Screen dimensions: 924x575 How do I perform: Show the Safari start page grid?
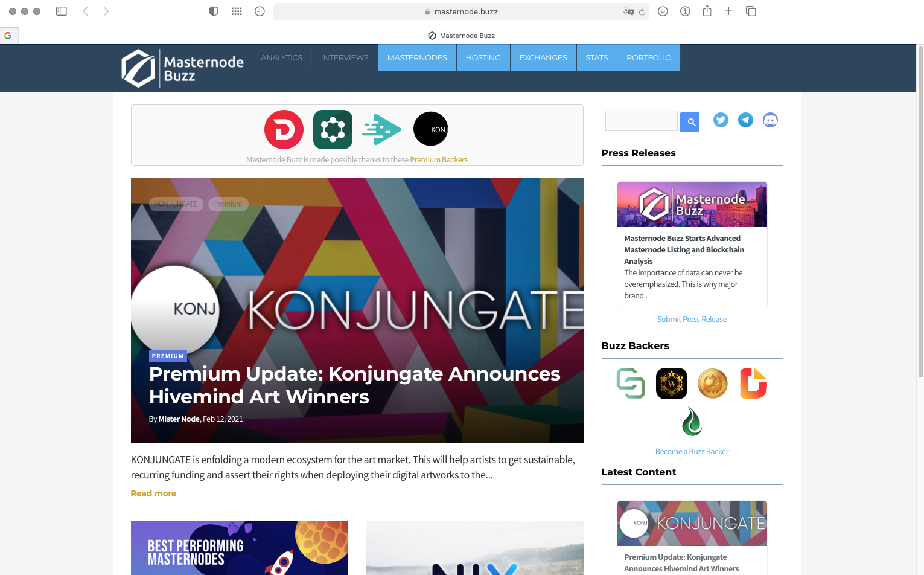pos(237,11)
